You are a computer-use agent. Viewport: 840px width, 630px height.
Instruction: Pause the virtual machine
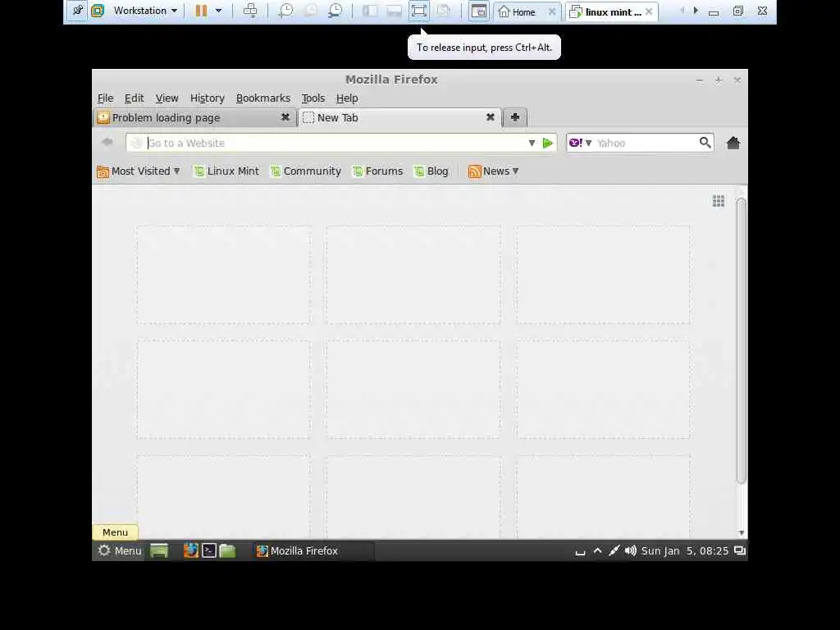201,11
